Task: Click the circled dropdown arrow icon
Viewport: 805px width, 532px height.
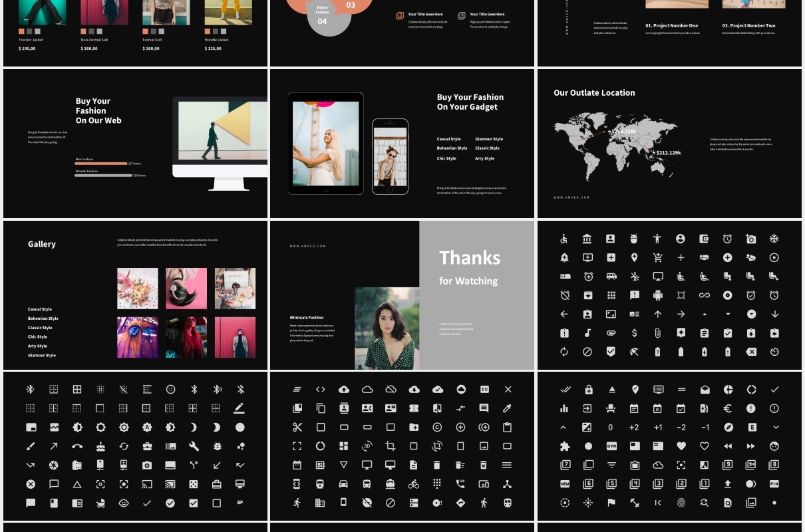Action: [x=751, y=314]
